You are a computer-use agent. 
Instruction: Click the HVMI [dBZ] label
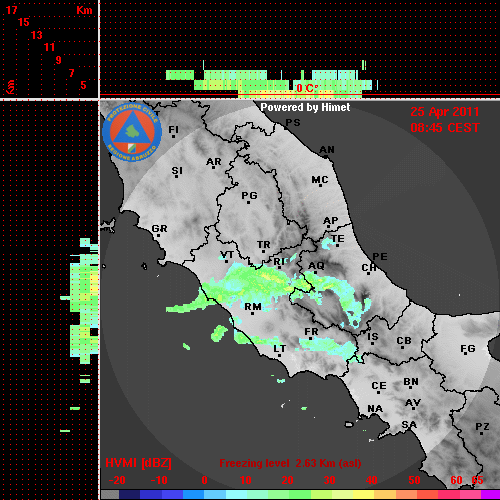[x=138, y=463]
